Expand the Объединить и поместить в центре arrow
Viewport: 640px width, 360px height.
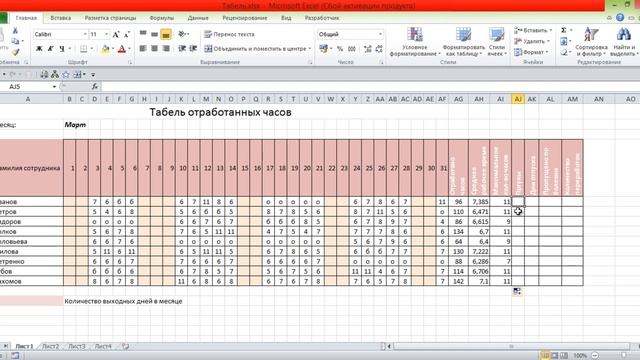(x=310, y=49)
